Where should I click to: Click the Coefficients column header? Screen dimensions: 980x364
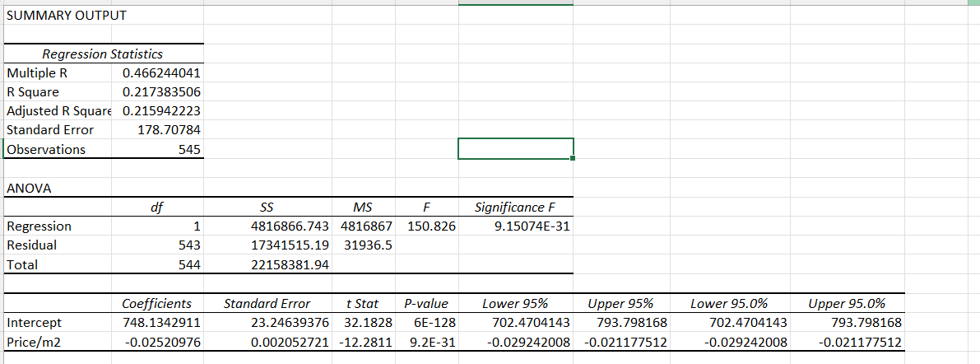[x=156, y=304]
